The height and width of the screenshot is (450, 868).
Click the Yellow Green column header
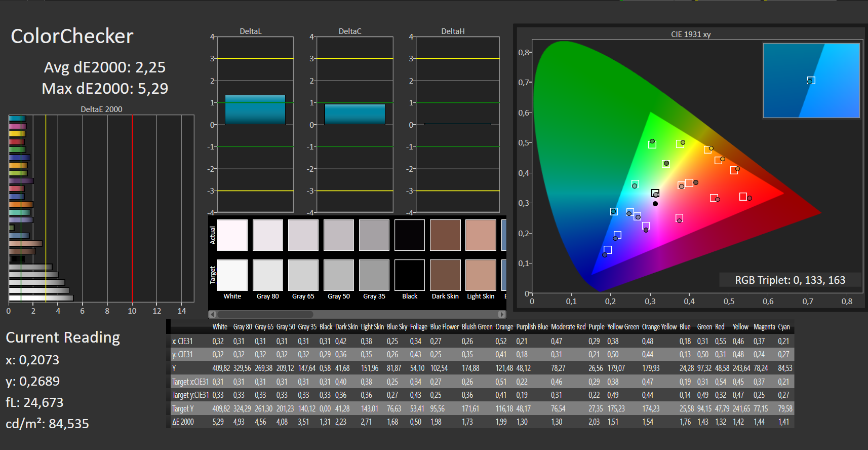[x=623, y=327]
